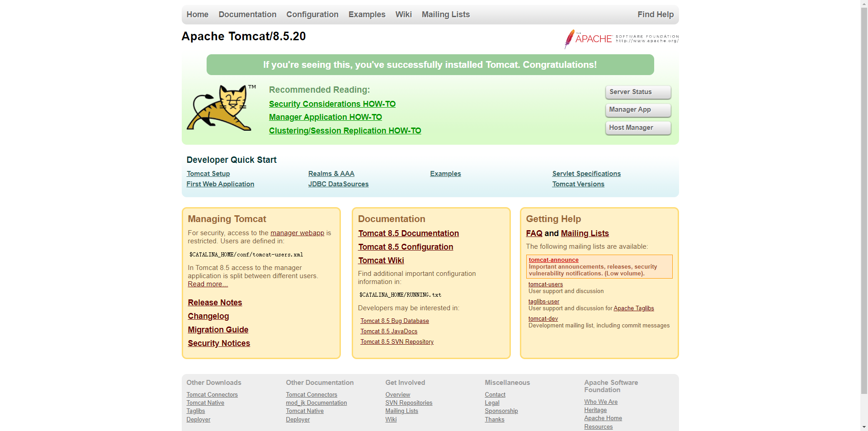Open Thanks link under Miscellaneous
The height and width of the screenshot is (431, 868).
click(495, 420)
